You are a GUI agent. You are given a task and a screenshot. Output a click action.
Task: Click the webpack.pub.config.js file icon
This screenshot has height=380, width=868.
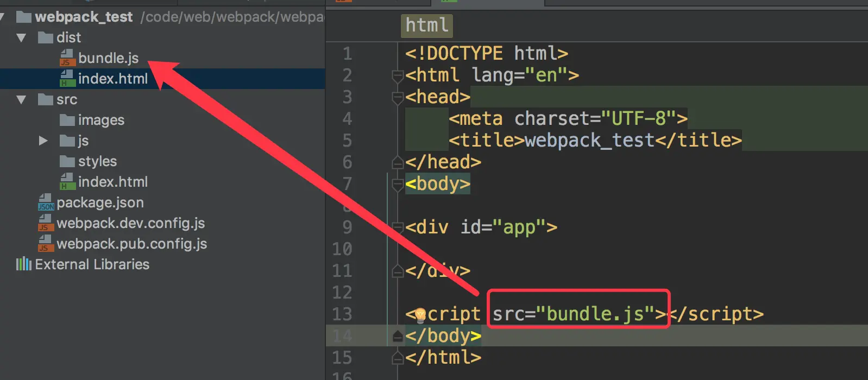[x=46, y=243]
